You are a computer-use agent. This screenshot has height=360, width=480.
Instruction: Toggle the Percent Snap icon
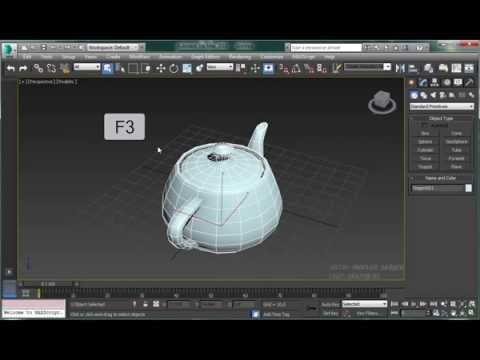pyautogui.click(x=309, y=68)
